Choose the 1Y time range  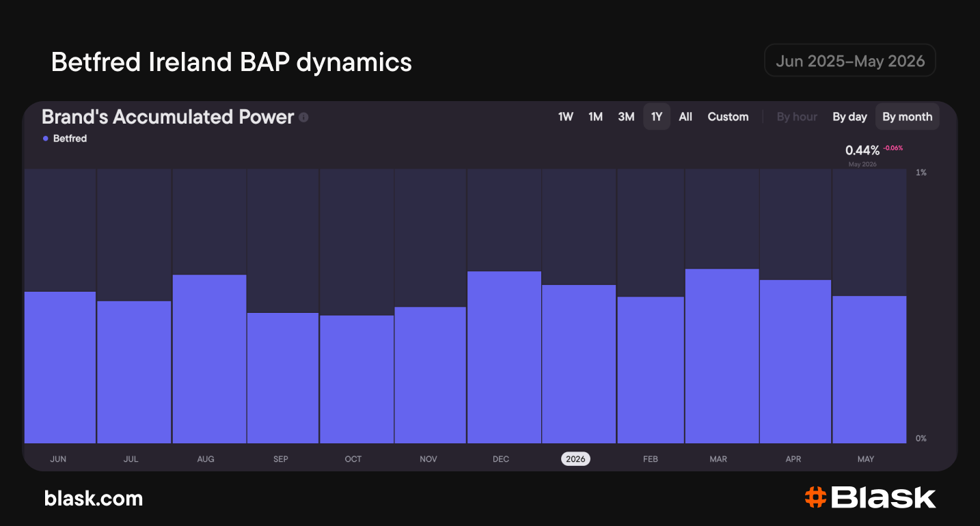click(657, 117)
